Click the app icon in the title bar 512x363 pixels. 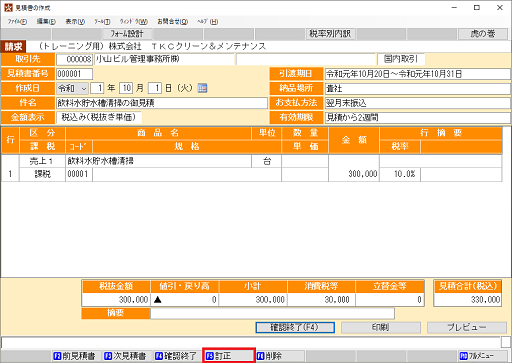(8, 7)
